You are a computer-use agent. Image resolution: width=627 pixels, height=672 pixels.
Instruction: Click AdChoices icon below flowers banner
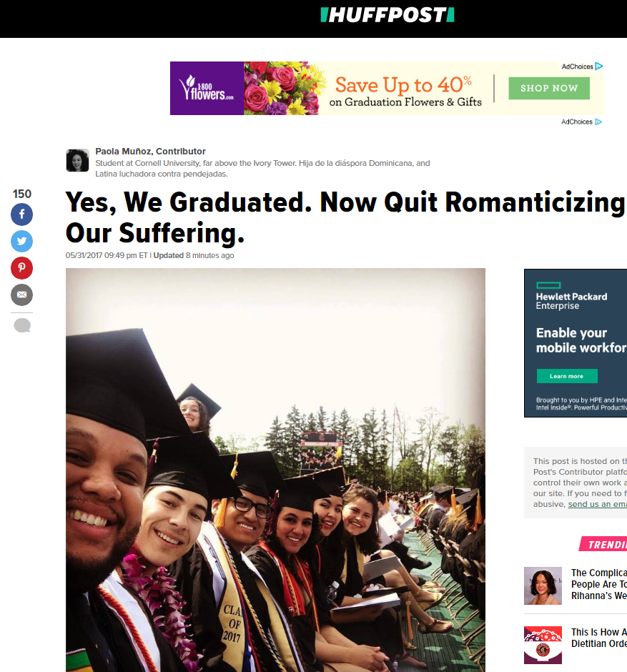(x=599, y=122)
